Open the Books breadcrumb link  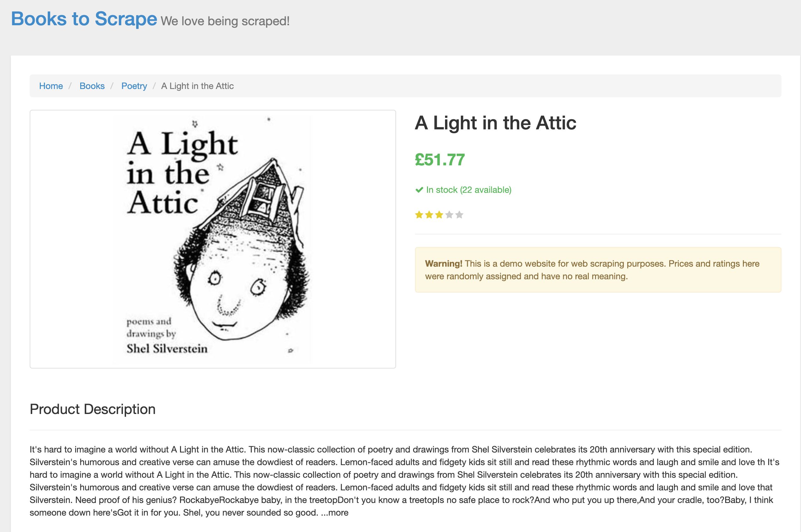92,86
